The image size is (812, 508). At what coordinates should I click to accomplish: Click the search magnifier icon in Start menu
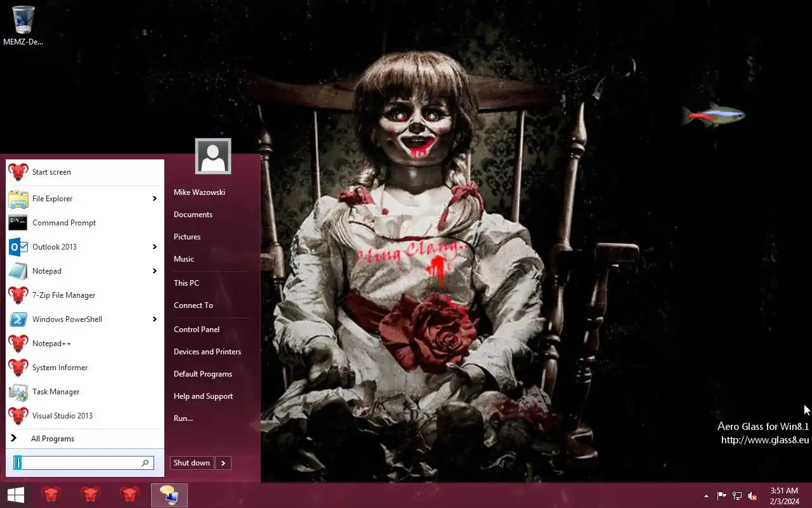[x=145, y=463]
